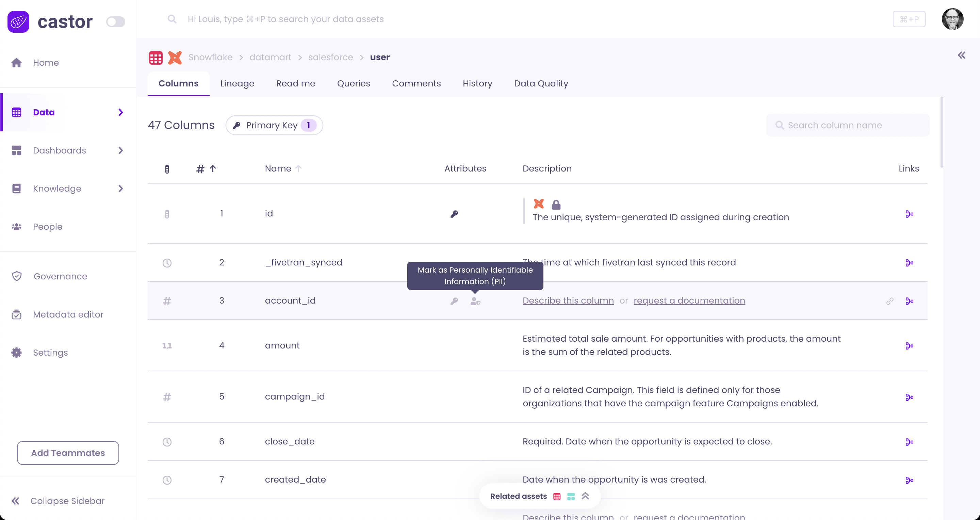Click the Add Teammates button
Screen dimensions: 980x520
click(68, 453)
